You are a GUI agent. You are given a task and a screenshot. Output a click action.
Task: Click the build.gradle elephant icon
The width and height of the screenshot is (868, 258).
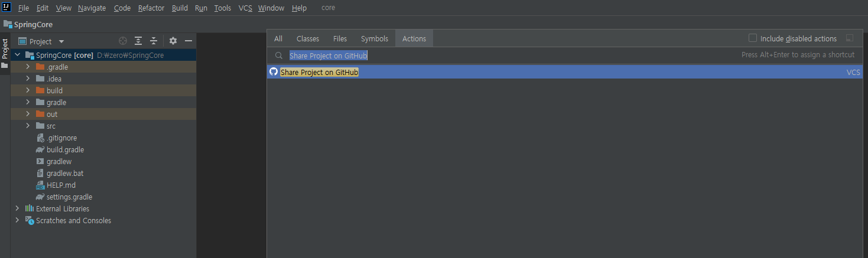(40, 149)
